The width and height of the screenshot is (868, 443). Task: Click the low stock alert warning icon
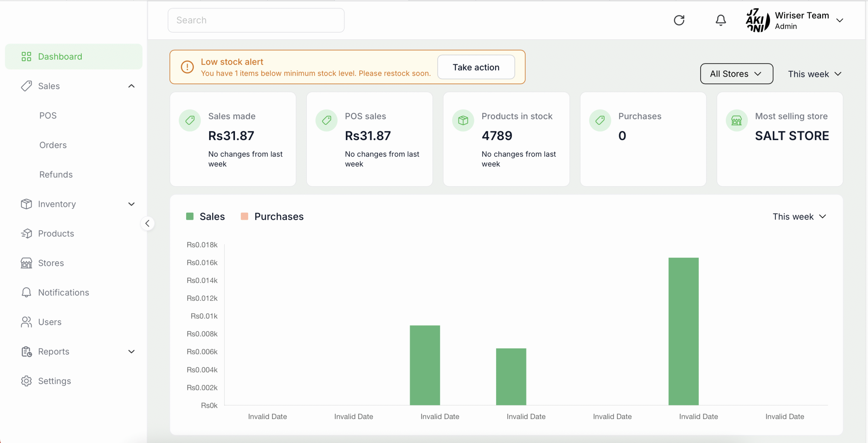click(187, 67)
